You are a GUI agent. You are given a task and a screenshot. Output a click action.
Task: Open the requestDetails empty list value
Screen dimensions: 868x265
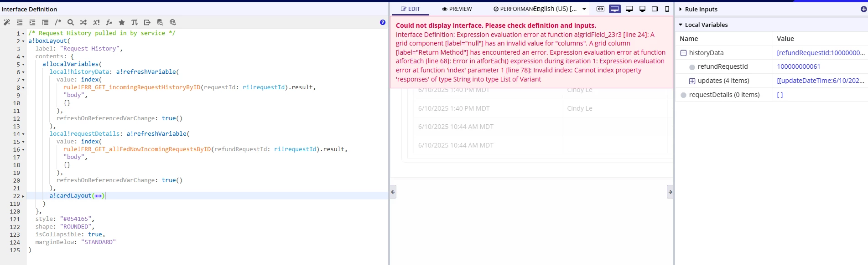(780, 95)
